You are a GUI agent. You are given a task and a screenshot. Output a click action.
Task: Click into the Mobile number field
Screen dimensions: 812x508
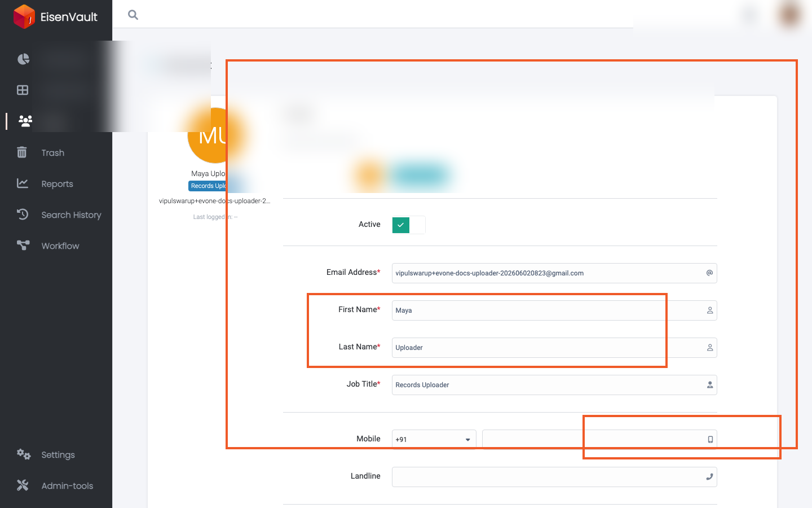click(599, 439)
